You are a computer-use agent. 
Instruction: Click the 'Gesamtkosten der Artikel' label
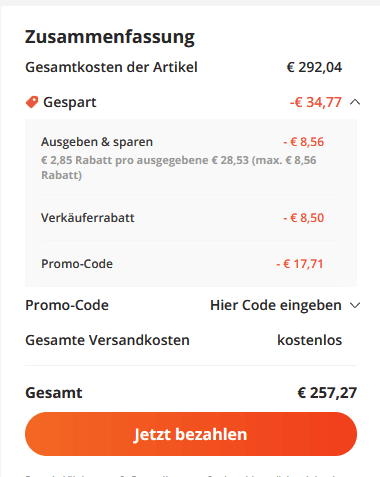click(111, 67)
